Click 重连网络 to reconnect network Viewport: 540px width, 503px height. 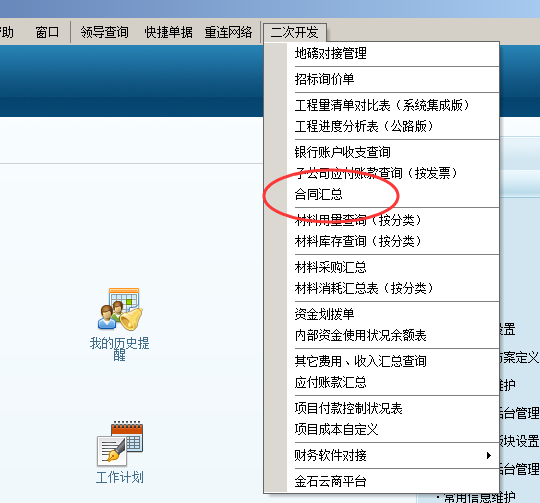tap(228, 32)
